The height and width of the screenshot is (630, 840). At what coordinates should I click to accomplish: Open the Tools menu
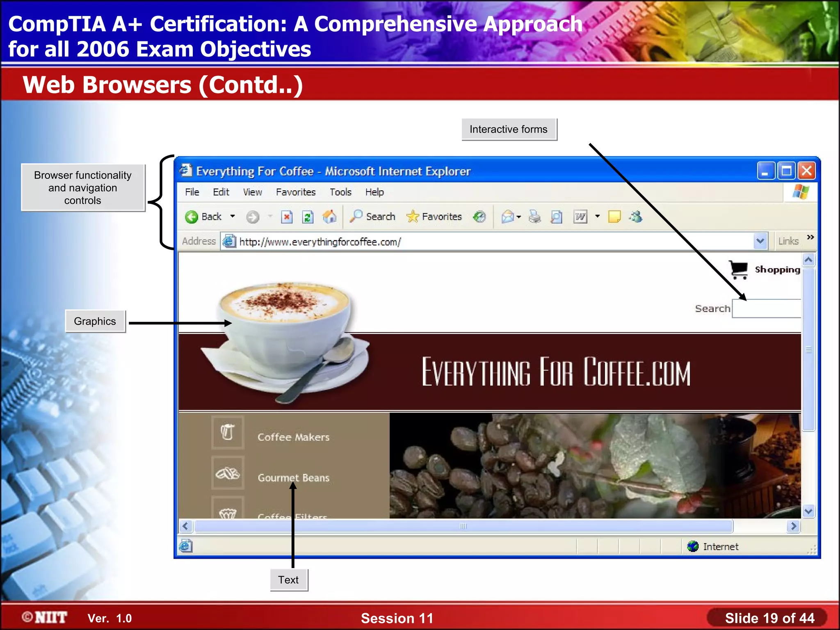click(x=340, y=192)
